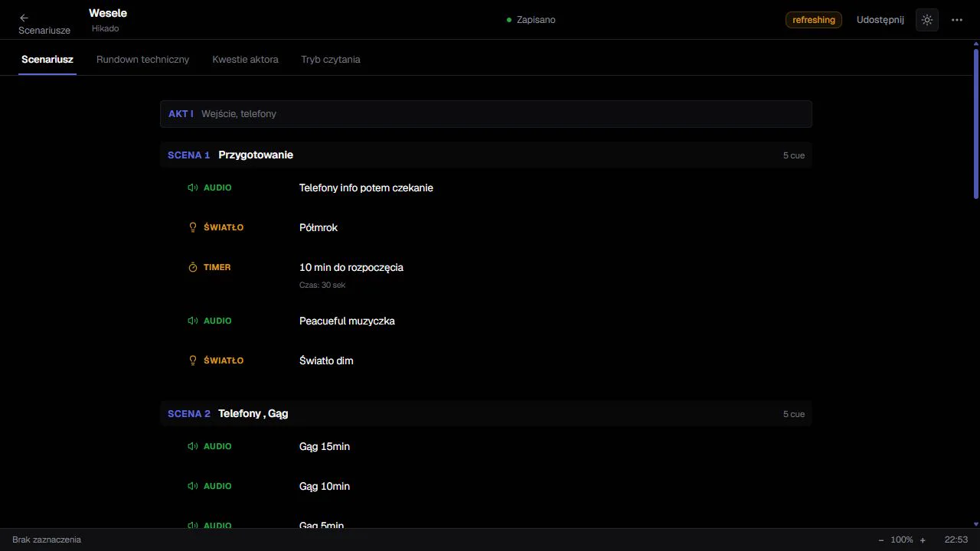This screenshot has height=551, width=980.
Task: Click the AKT I title Wejście, telefony
Action: point(239,114)
